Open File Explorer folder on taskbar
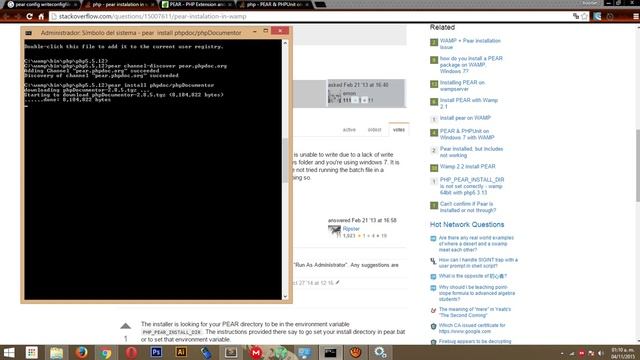This screenshot has width=640, height=360. [x=56, y=352]
